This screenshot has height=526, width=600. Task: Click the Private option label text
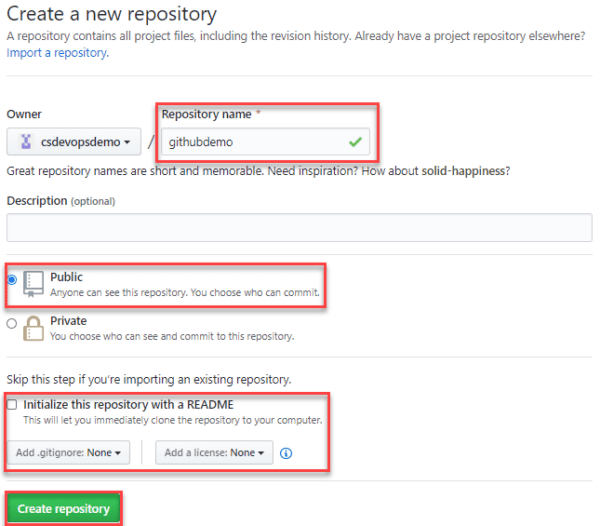(68, 321)
